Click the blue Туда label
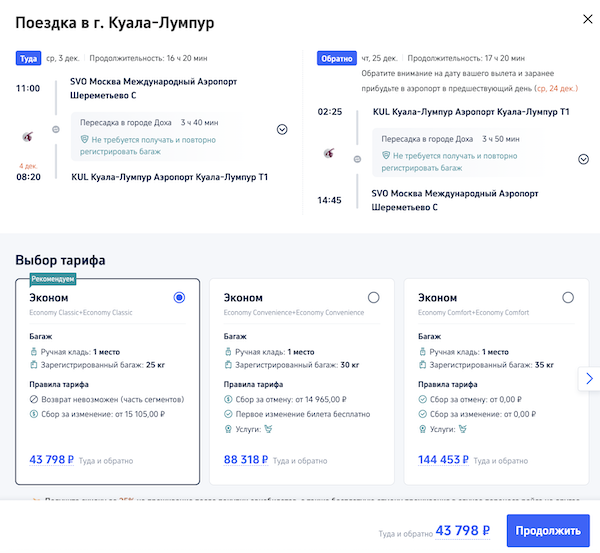This screenshot has height=553, width=600. click(28, 58)
